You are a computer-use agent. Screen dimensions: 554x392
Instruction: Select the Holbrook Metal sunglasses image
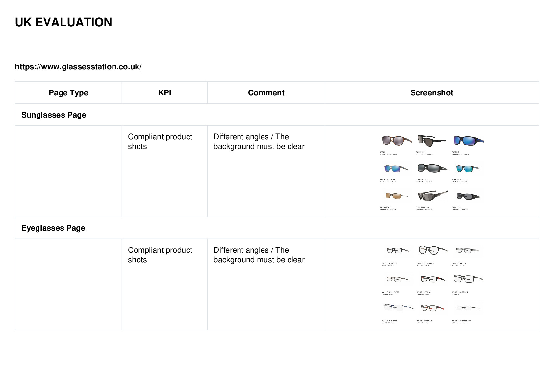pyautogui.click(x=396, y=169)
